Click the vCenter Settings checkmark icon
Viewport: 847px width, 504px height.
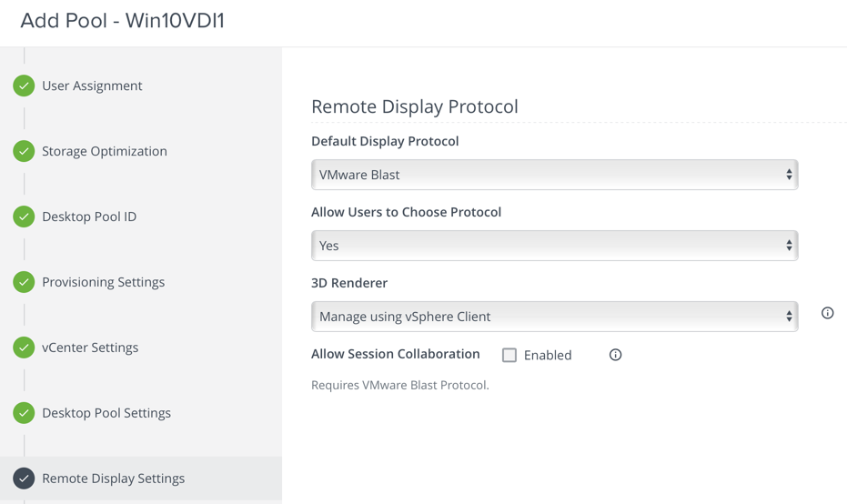pos(24,348)
